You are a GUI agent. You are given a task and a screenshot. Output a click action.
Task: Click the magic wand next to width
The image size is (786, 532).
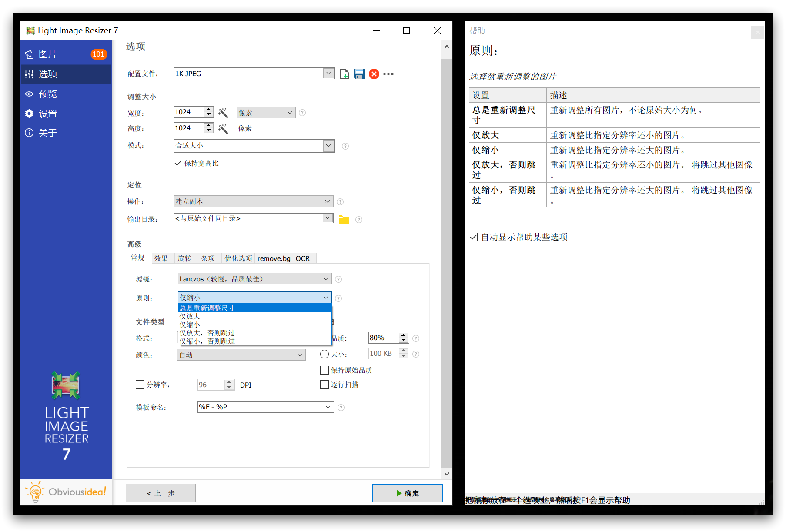coord(223,113)
